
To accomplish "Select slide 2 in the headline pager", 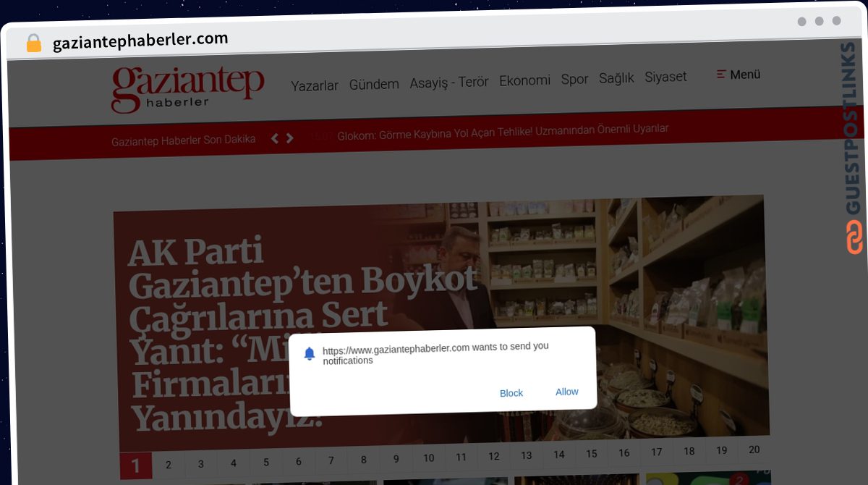I will (x=169, y=465).
